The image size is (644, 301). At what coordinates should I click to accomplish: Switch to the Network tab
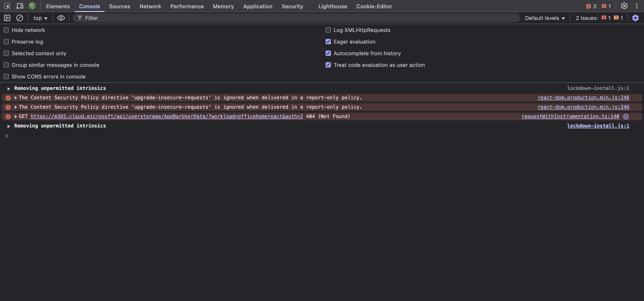150,6
